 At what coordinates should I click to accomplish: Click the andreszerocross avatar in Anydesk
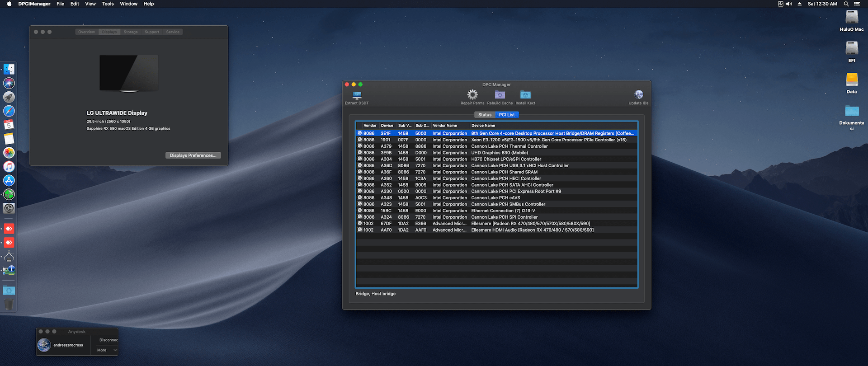pos(44,345)
